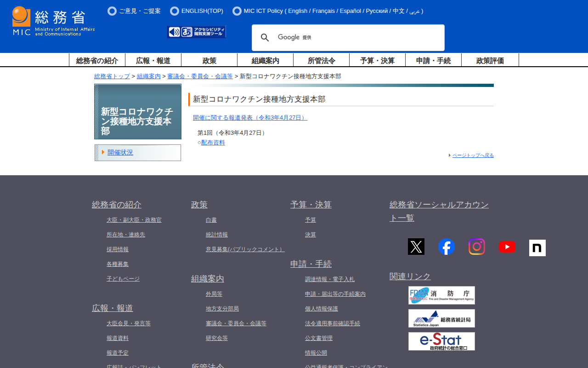
Task: Open the Facebook social account
Action: [x=446, y=247]
